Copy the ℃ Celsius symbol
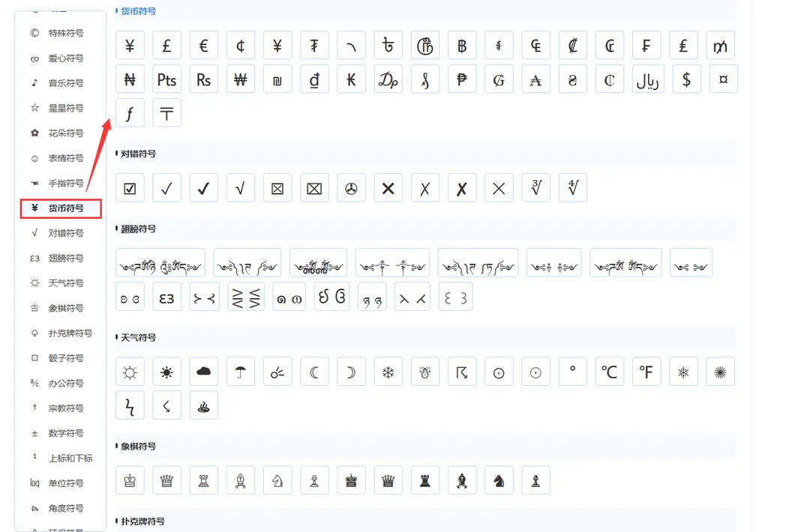 [x=610, y=372]
